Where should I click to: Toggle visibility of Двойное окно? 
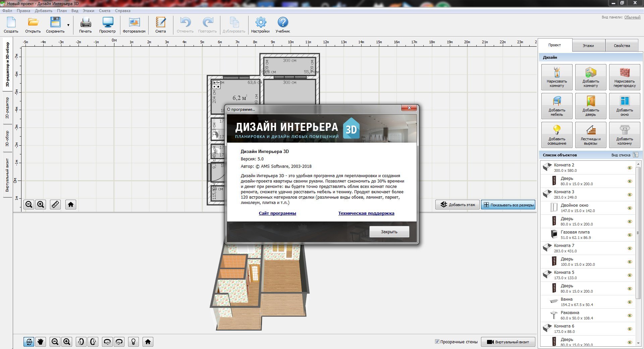pos(630,208)
